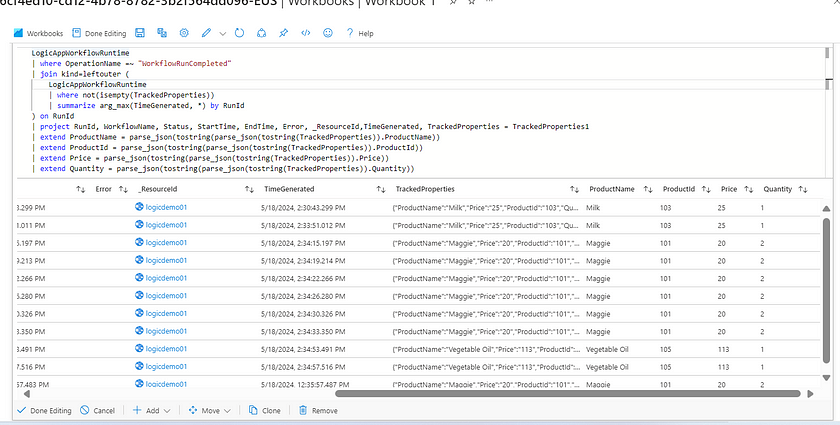Place cursor on the 'extend Quantity' query line
The height and width of the screenshot is (425, 840).
tap(227, 169)
